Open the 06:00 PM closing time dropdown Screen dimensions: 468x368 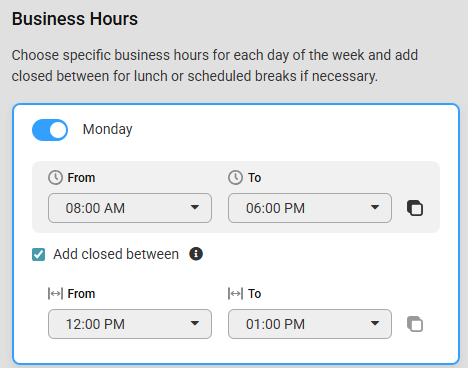(x=310, y=208)
